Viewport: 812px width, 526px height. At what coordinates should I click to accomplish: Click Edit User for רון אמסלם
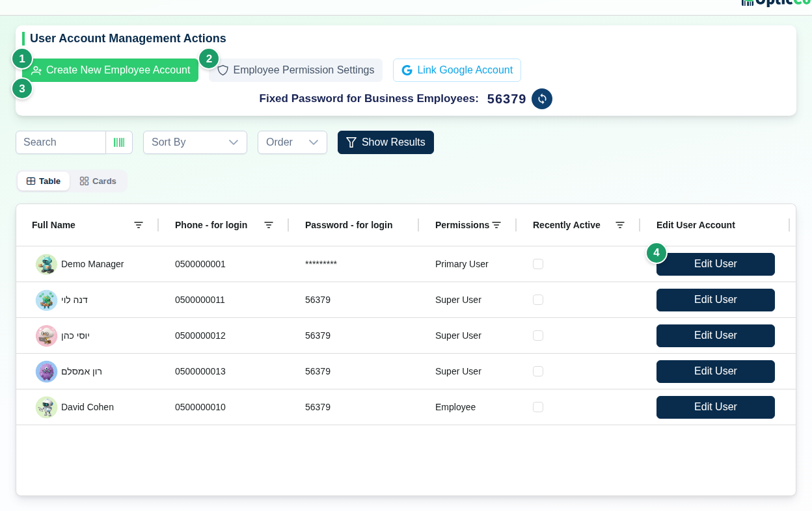pos(716,371)
